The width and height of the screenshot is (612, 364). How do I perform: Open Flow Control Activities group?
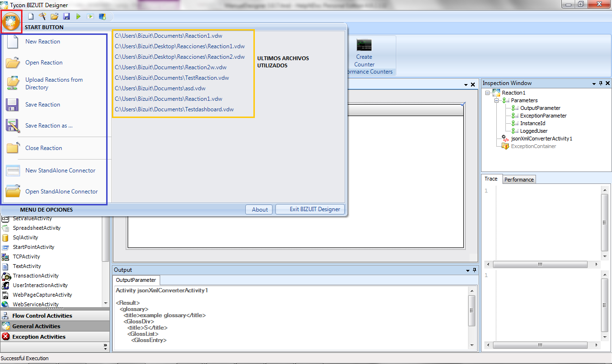coord(55,316)
